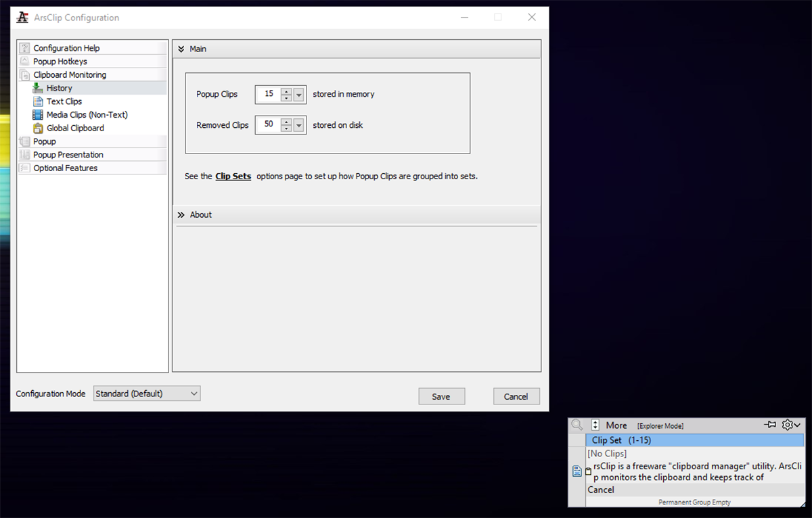Open the Clip Sets options page link
812x518 pixels.
point(233,176)
